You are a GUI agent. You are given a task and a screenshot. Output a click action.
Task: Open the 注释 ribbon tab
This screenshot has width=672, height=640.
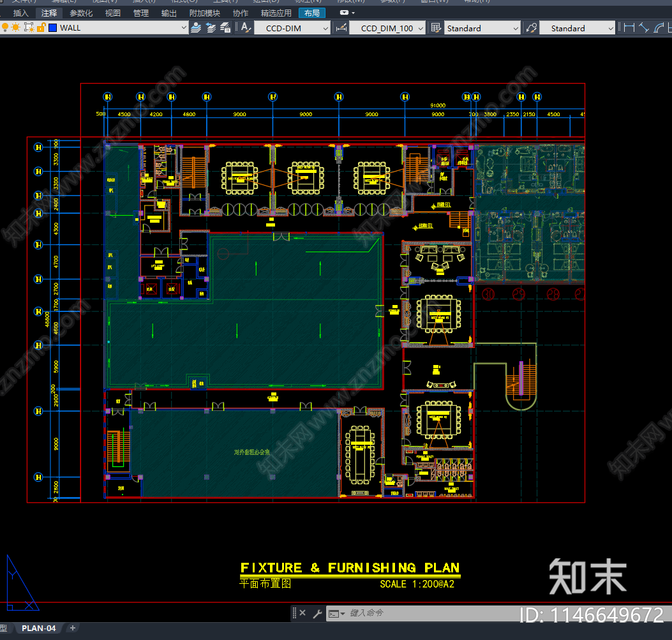[x=49, y=13]
